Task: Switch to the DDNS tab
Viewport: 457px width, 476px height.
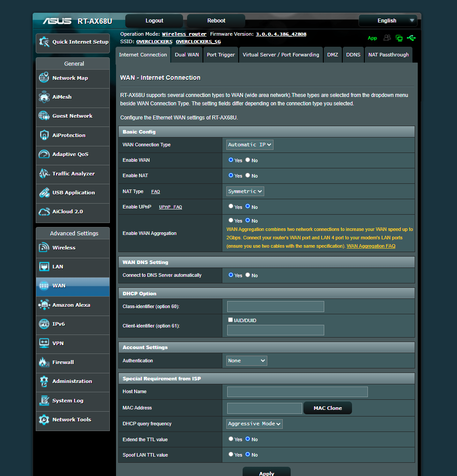Action: tap(353, 55)
